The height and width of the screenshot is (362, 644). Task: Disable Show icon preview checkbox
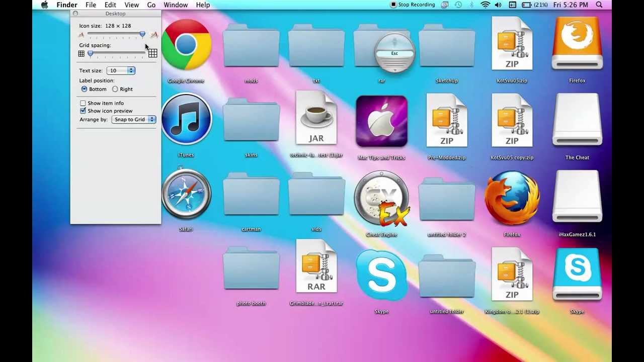coord(83,111)
